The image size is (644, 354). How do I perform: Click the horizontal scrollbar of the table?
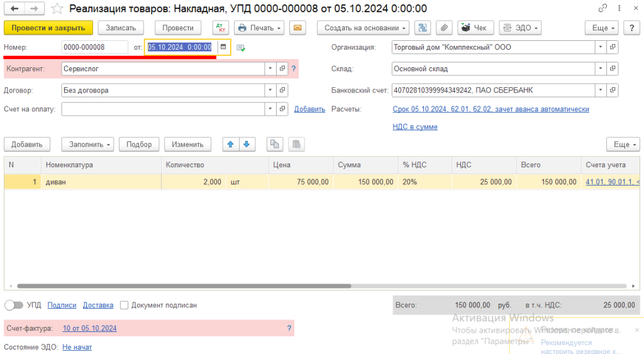(x=189, y=286)
